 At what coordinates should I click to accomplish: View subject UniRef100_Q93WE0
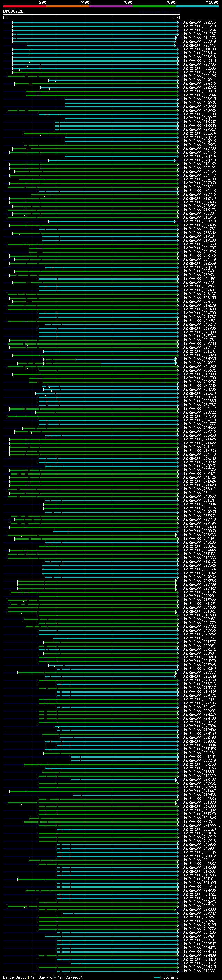pos(199,91)
